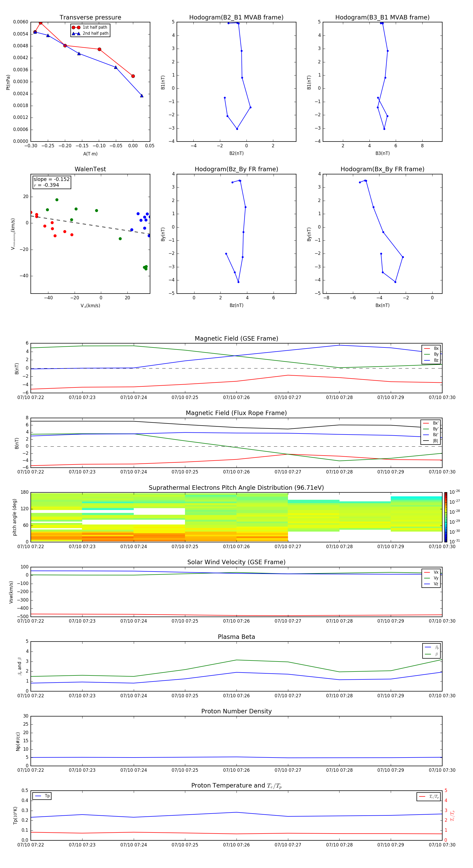This screenshot has width=473, height=868.
Task: Click the 'Tp(10^6K)' y-axis label
Action: [15, 815]
